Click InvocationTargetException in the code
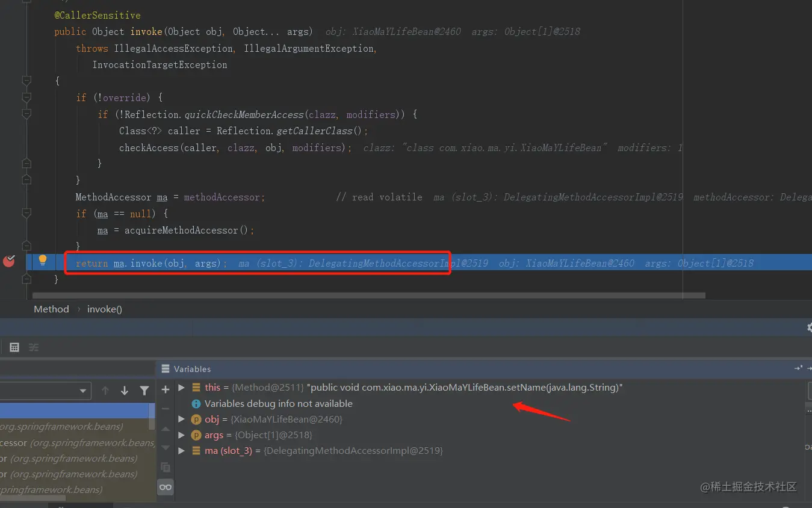The image size is (812, 508). (160, 64)
